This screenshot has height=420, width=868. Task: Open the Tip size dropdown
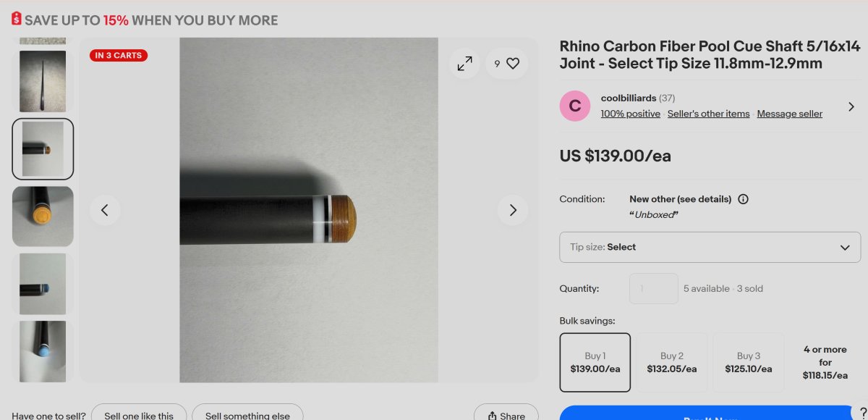click(710, 247)
